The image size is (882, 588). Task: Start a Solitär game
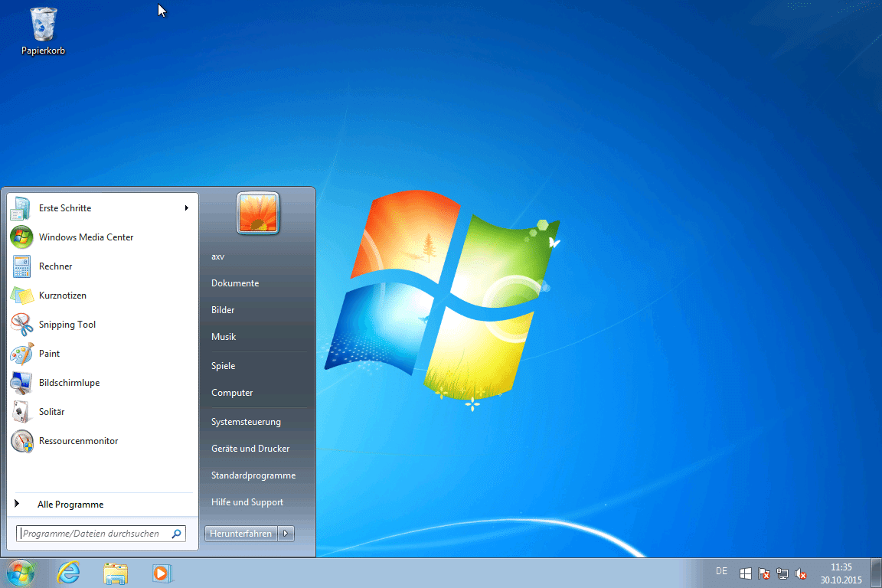click(52, 411)
